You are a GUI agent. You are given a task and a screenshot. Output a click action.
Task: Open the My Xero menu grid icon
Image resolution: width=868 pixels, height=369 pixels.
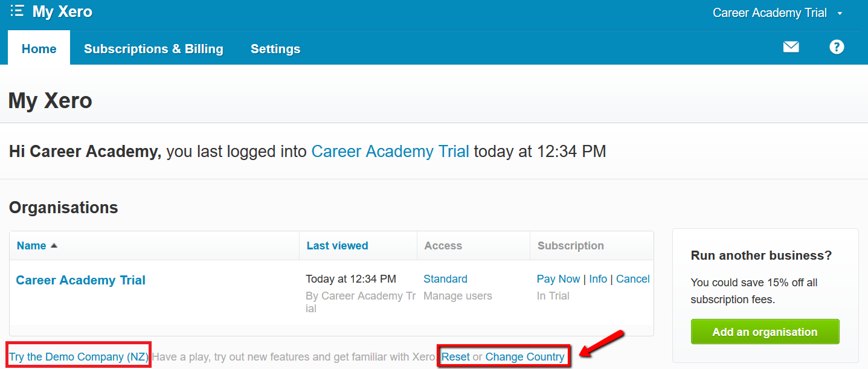17,11
